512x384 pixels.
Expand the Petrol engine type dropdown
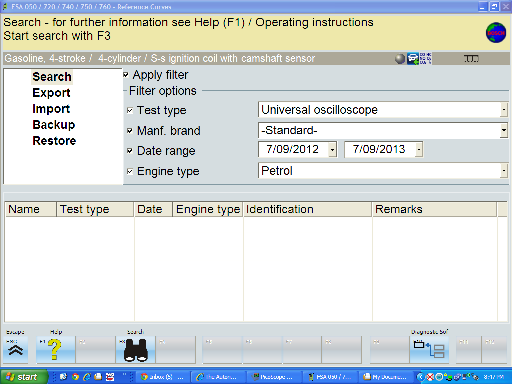pos(504,171)
